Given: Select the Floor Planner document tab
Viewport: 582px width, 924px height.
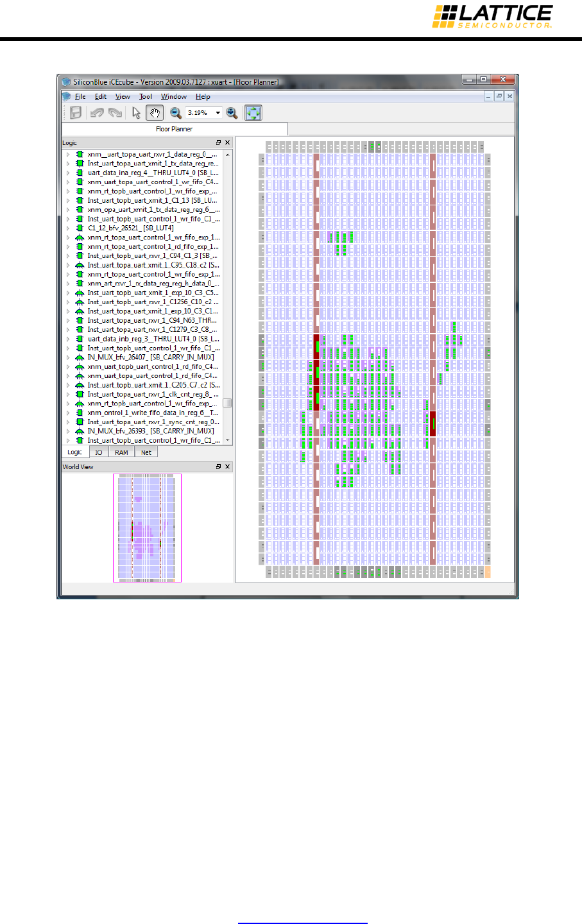Looking at the screenshot, I should click(175, 129).
